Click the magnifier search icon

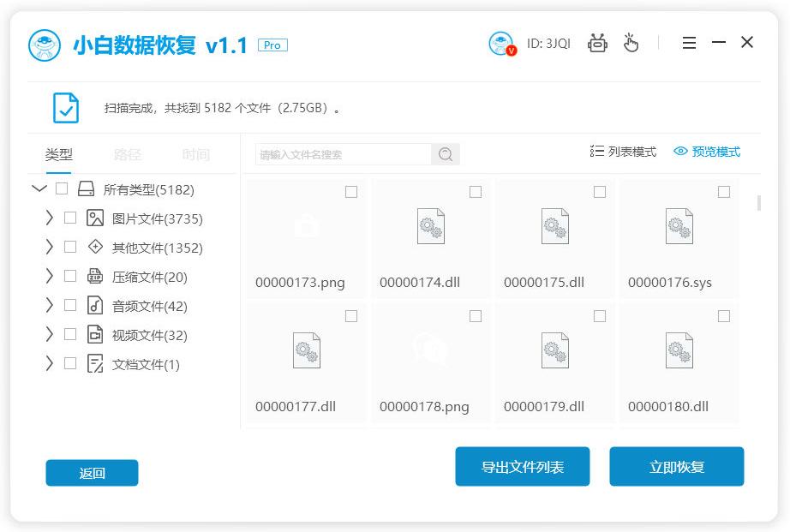[x=446, y=154]
